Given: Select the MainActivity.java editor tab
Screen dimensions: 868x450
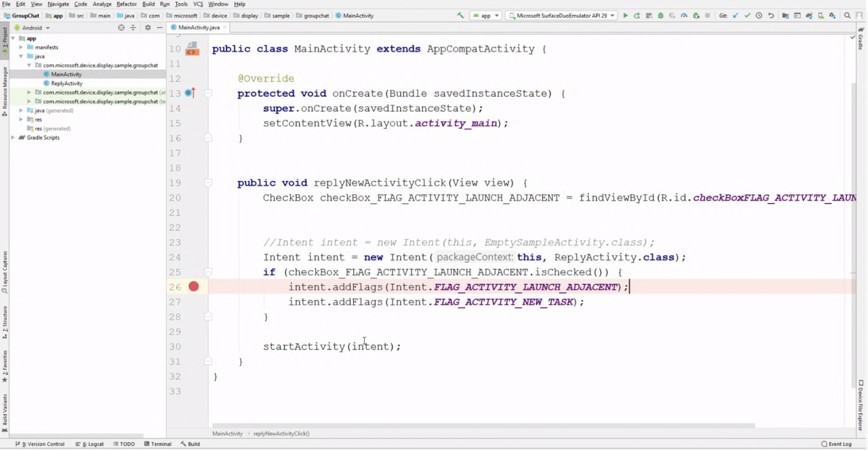Looking at the screenshot, I should [x=199, y=27].
